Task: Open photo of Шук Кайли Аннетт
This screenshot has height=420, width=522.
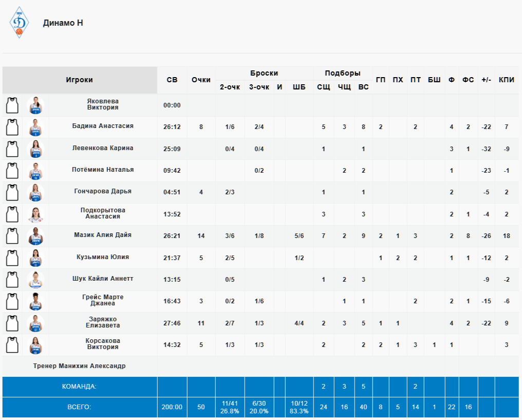Action: (35, 280)
